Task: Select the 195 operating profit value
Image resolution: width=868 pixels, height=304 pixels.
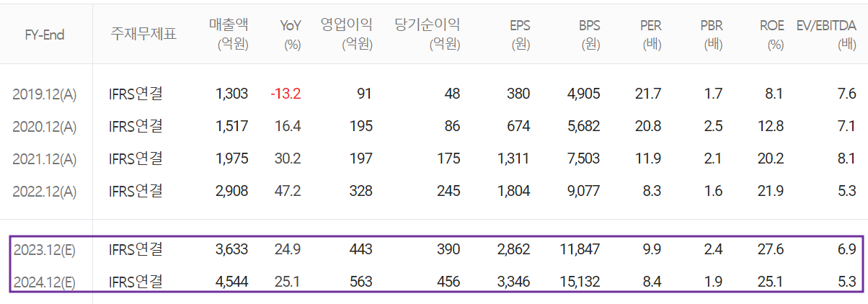Action: point(361,127)
